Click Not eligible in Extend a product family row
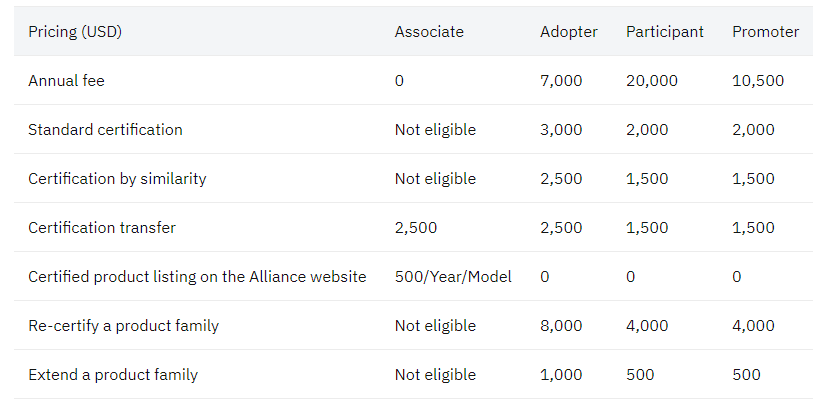 (435, 375)
